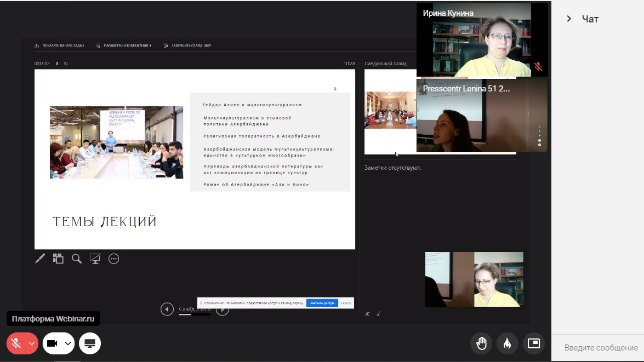Click the chat message input field
The image size is (644, 362).
point(600,348)
